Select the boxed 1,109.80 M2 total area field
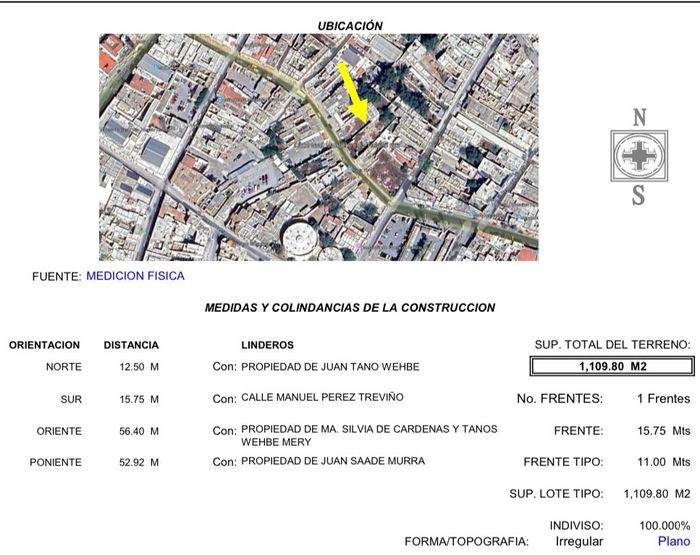 tap(609, 367)
